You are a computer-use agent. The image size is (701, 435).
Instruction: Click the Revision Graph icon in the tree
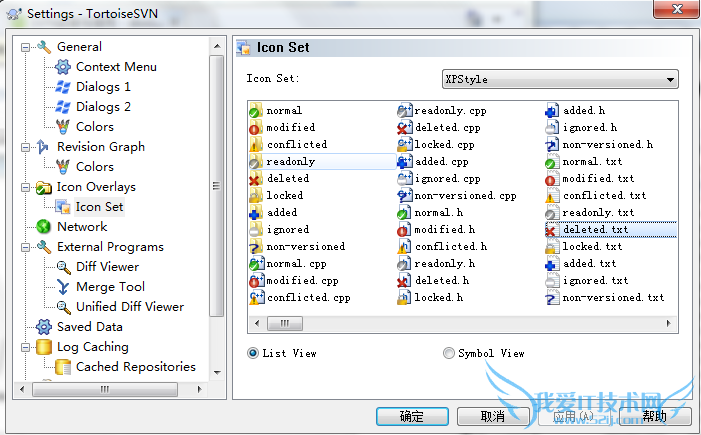tap(43, 147)
